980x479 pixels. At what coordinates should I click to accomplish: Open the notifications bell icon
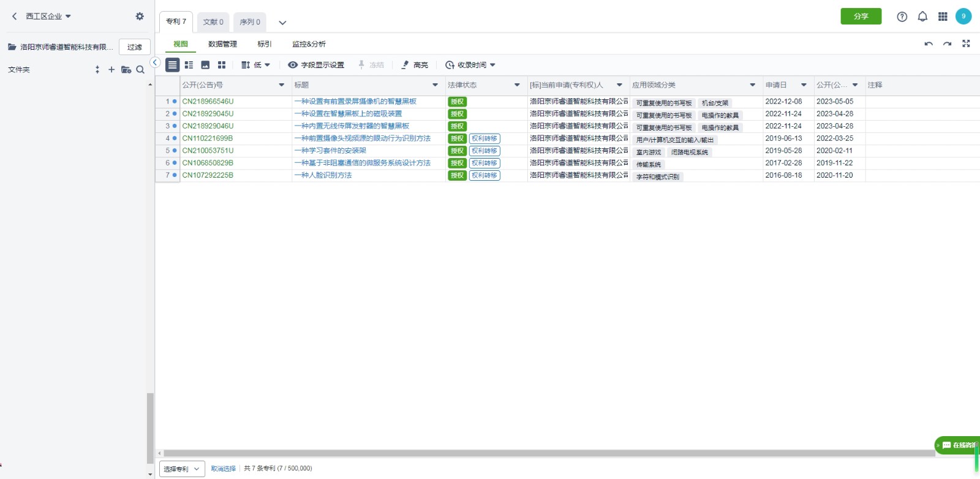coord(922,17)
